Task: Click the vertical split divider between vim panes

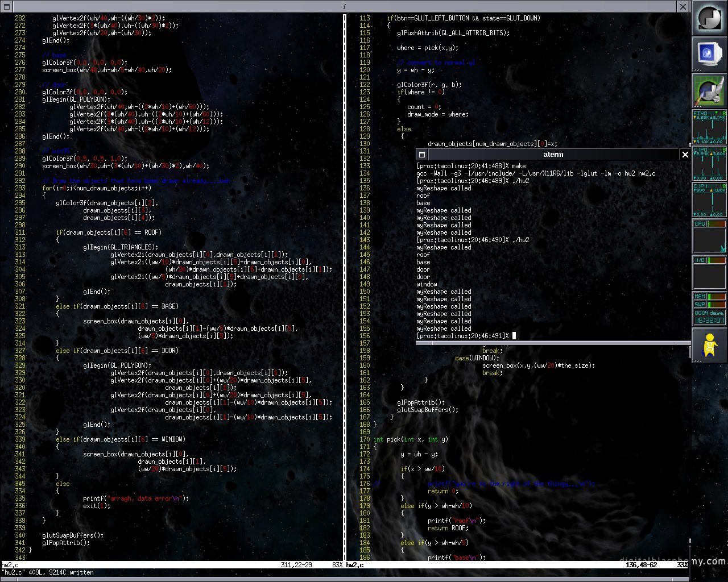Action: [344, 287]
